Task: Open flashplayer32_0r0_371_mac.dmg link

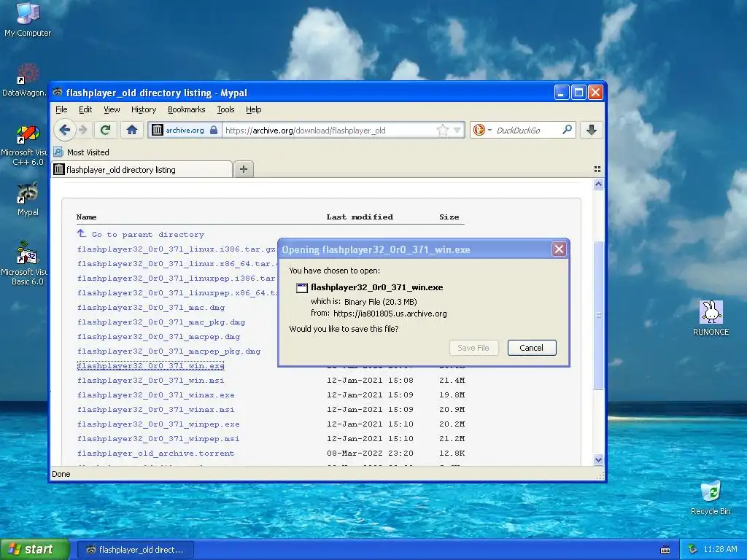Action: click(x=151, y=308)
